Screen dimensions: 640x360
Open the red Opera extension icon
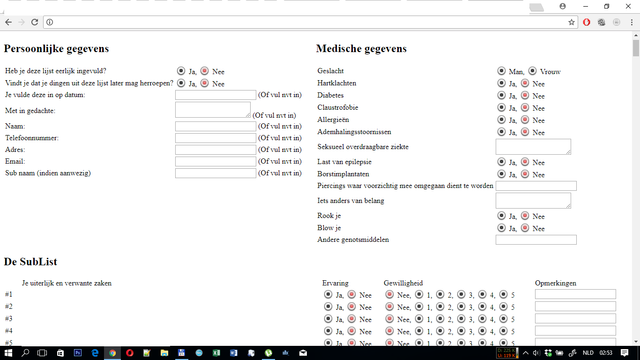[587, 22]
